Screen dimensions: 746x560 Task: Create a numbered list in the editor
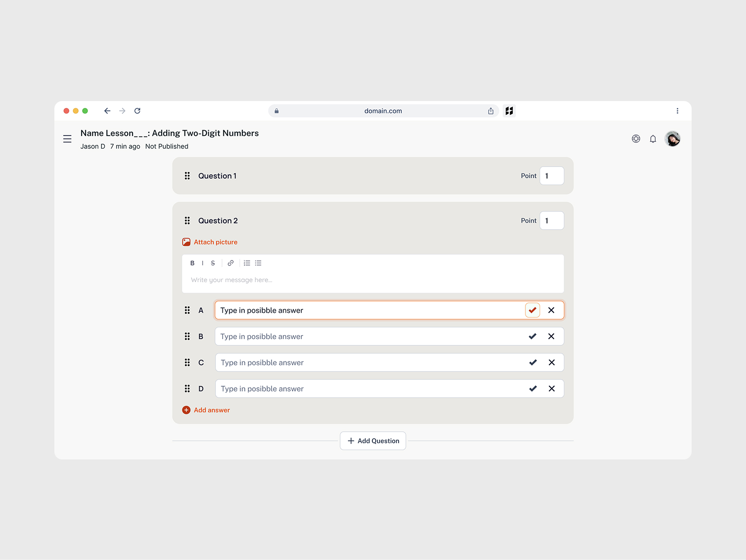pos(247,263)
